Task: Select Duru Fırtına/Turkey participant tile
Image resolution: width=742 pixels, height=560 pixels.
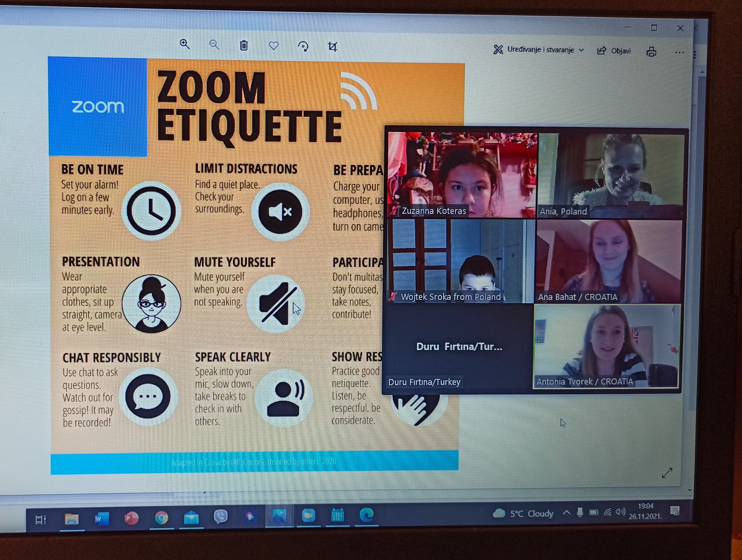Action: (458, 346)
